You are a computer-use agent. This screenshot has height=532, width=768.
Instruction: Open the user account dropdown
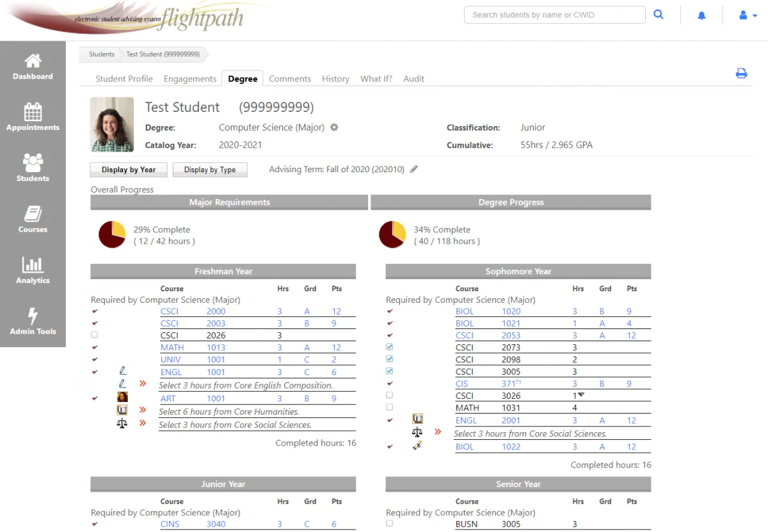(747, 15)
